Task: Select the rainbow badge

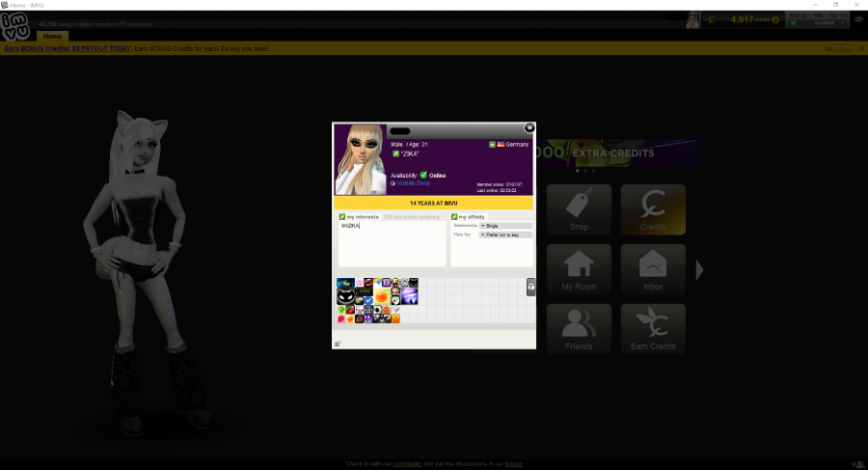Action: point(377,283)
